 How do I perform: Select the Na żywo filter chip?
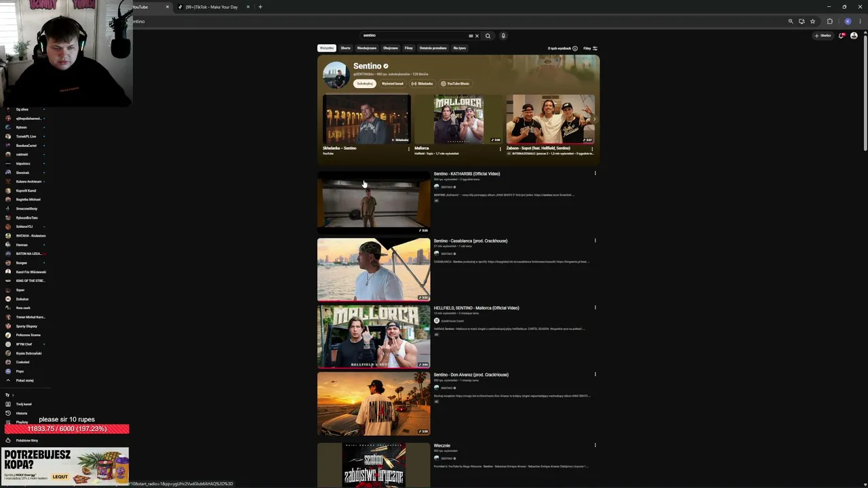click(460, 48)
